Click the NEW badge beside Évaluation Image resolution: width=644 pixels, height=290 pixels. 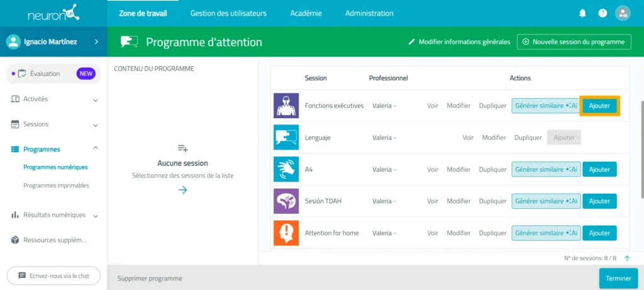point(86,74)
